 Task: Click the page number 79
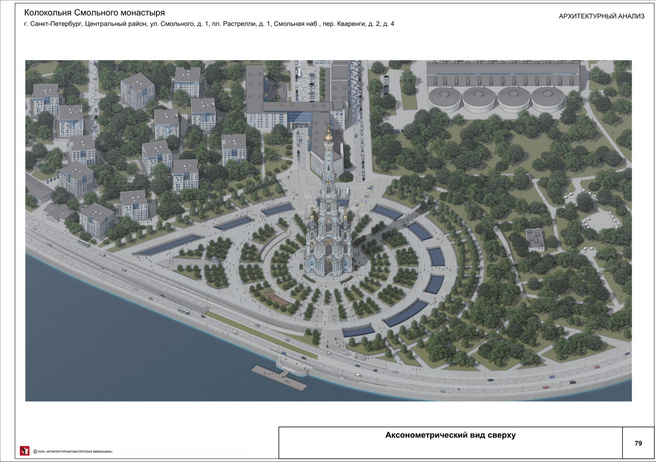coord(638,442)
